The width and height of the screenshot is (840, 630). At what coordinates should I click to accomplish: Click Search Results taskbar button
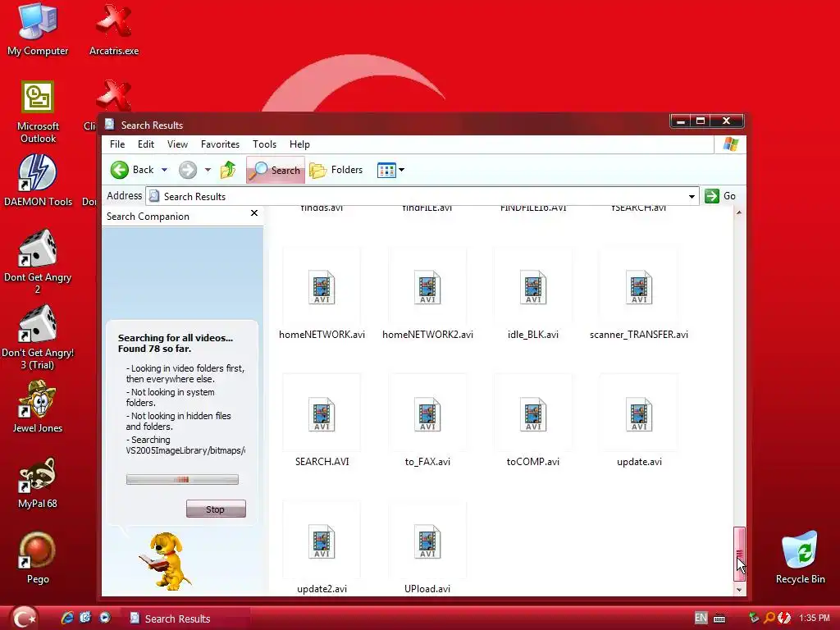185,619
